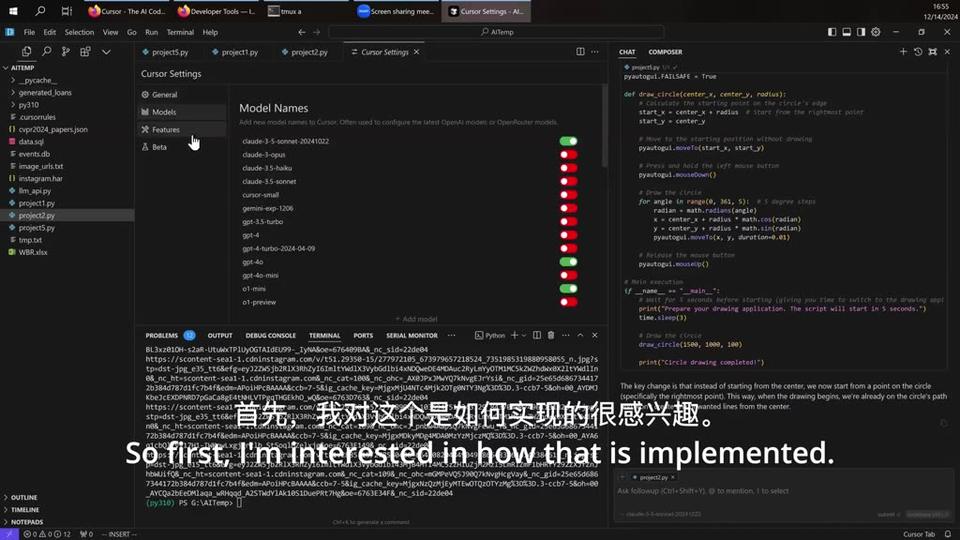The height and width of the screenshot is (540, 960).
Task: Disable o1-mini model toggle
Action: pyautogui.click(x=568, y=288)
